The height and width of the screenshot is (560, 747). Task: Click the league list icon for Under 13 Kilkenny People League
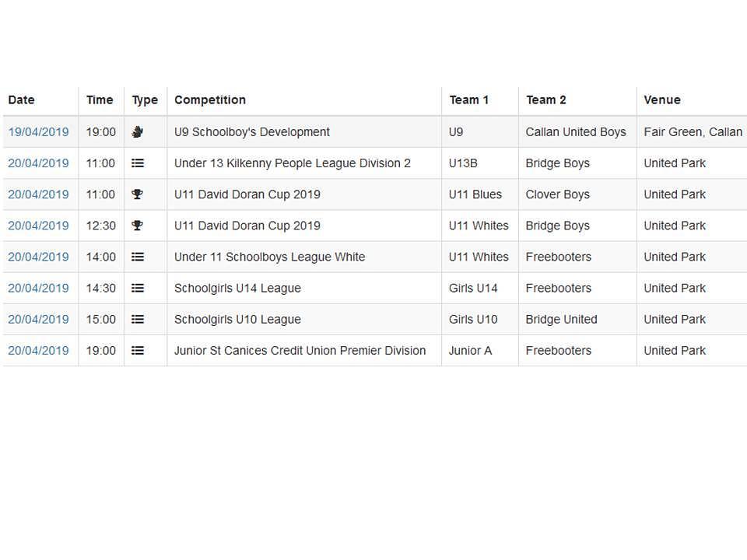137,163
